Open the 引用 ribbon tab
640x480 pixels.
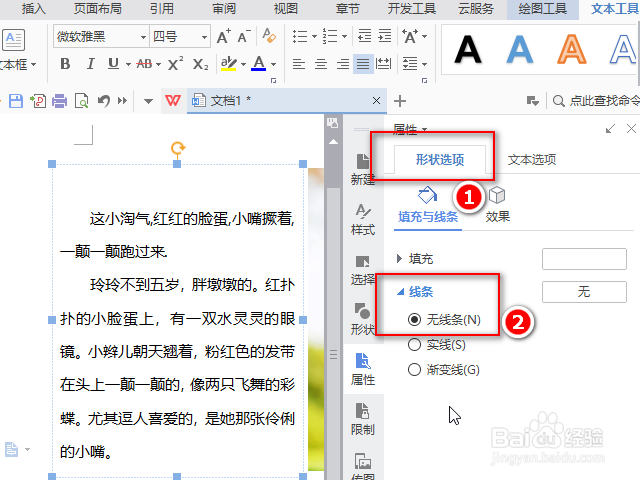[x=162, y=8]
